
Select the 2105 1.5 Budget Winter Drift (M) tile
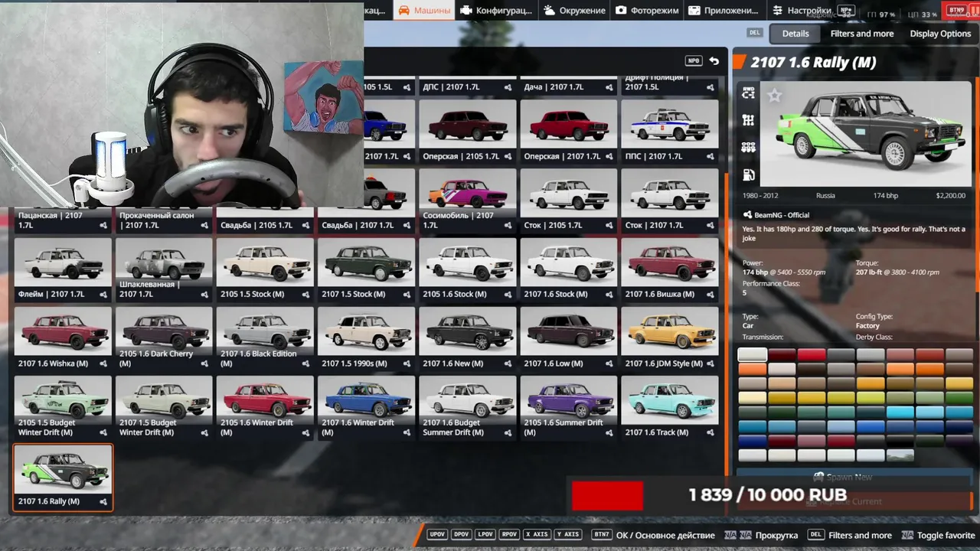[x=63, y=408]
